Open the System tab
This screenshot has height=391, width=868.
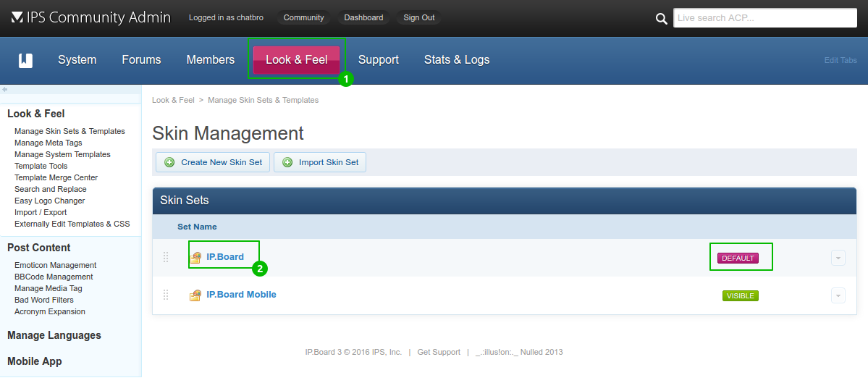pos(77,60)
